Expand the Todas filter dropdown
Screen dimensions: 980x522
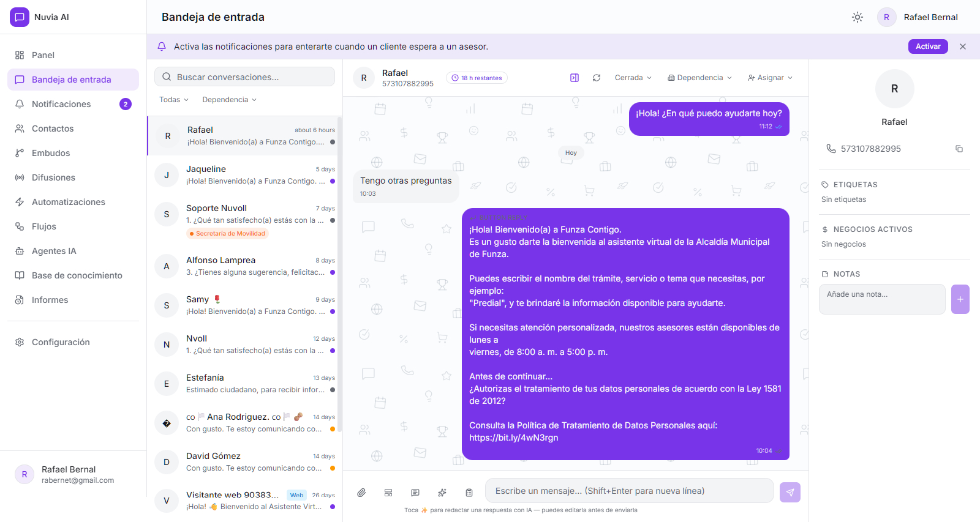pos(174,100)
